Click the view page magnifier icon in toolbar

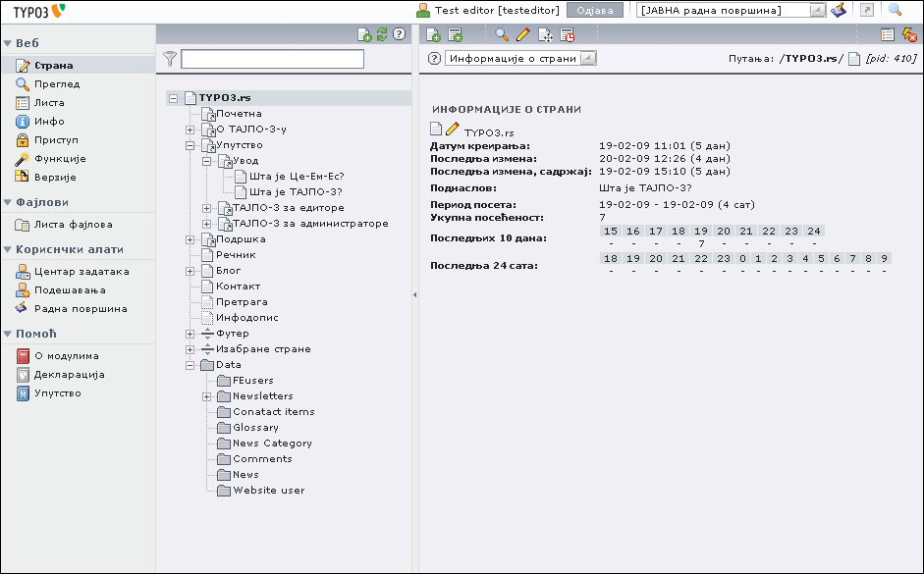coord(502,34)
